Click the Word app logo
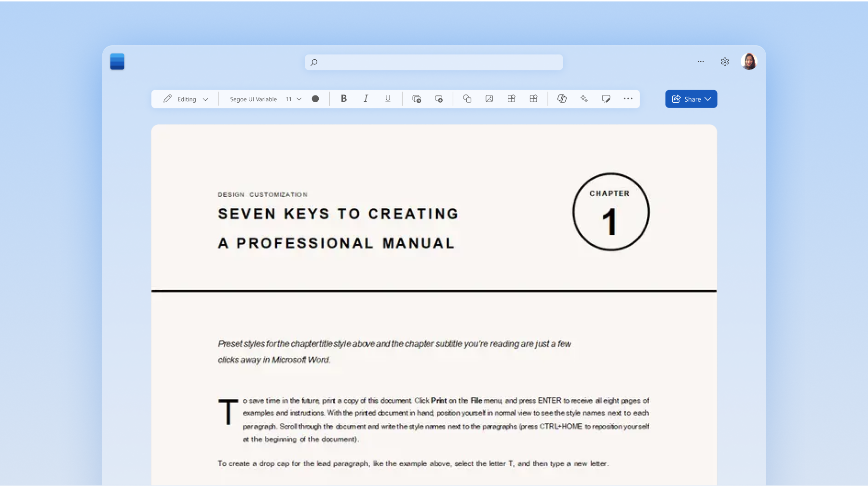Image resolution: width=868 pixels, height=486 pixels. pos(117,62)
